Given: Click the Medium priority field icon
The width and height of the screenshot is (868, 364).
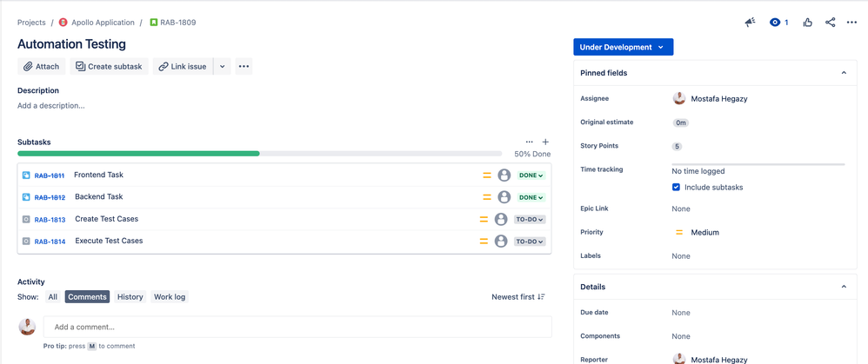Looking at the screenshot, I should click(679, 232).
